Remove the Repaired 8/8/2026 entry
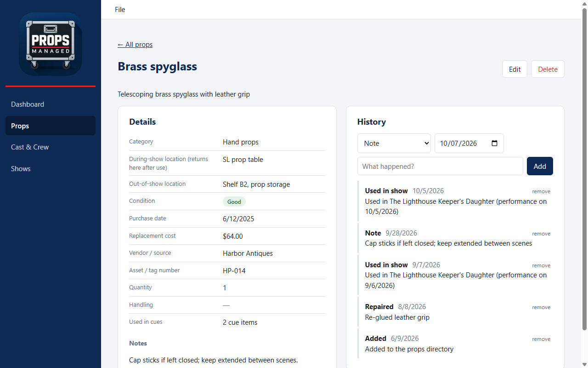Image resolution: width=588 pixels, height=368 pixels. tap(541, 307)
